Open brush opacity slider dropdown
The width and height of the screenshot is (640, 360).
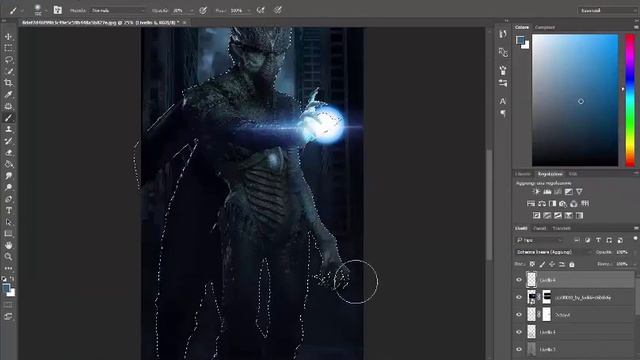191,11
